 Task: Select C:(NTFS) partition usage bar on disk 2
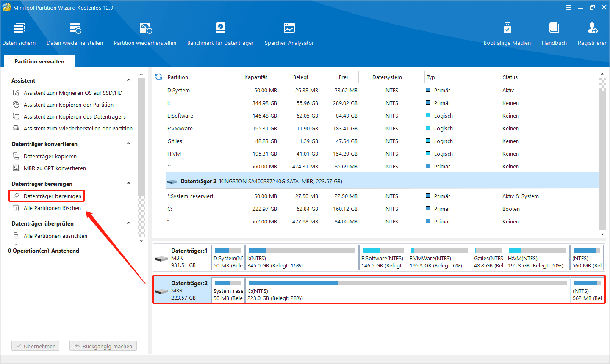(408, 283)
